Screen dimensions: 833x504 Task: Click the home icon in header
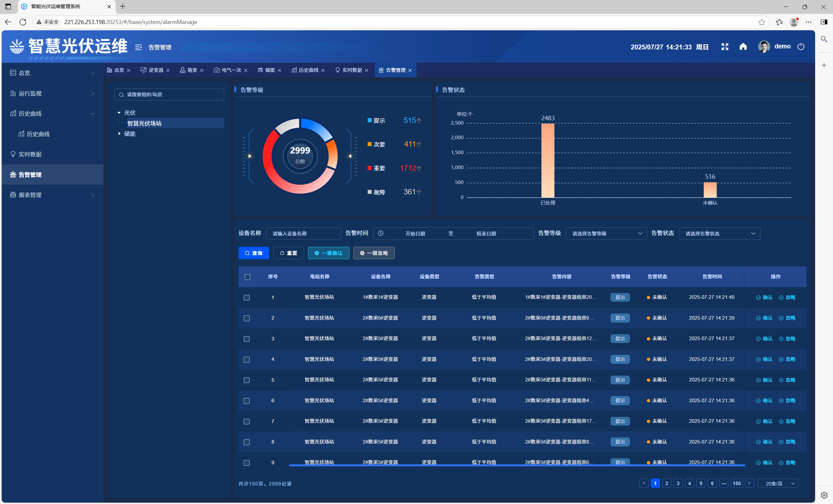(x=743, y=46)
